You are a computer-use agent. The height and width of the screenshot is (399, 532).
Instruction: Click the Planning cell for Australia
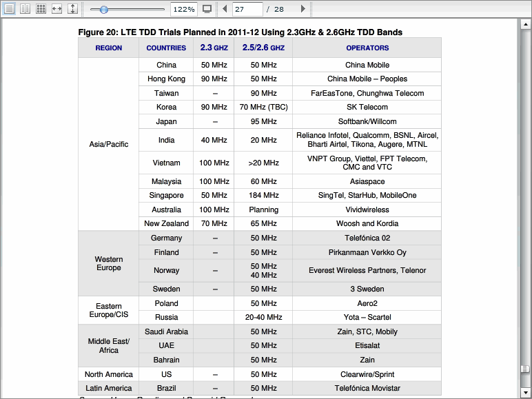[x=263, y=209]
